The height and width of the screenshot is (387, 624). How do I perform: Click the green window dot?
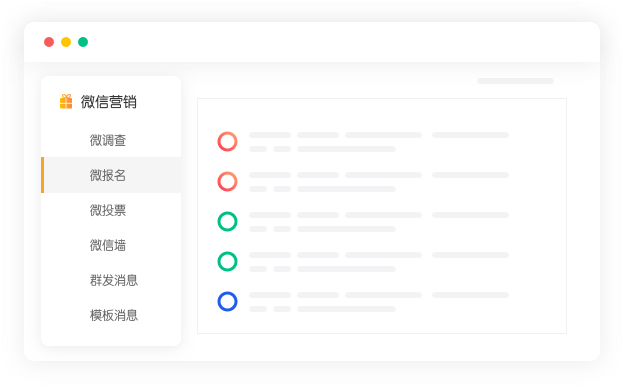(x=83, y=42)
